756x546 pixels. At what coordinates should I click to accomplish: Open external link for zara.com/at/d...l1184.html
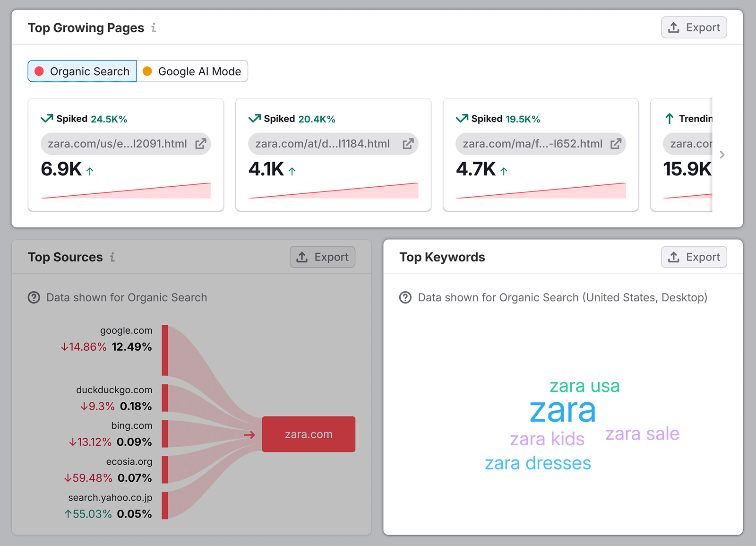pos(408,144)
